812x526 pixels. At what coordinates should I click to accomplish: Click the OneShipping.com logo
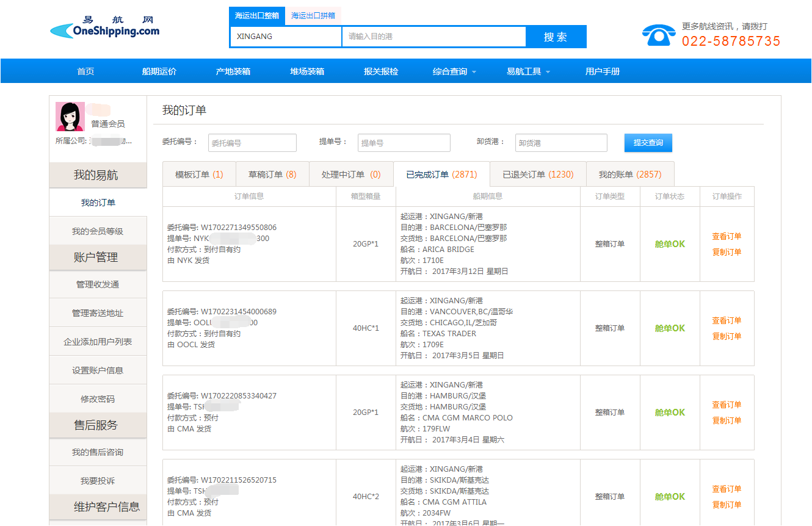point(104,27)
